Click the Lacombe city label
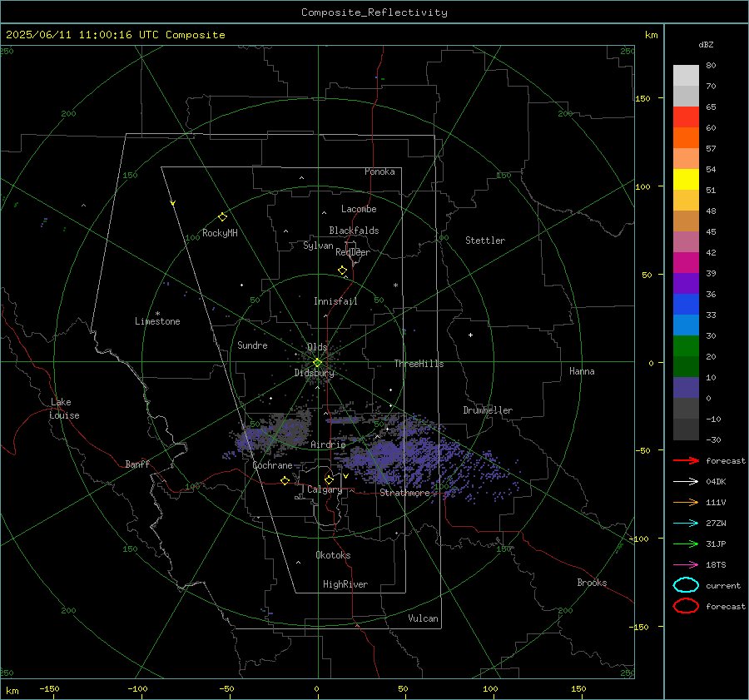The height and width of the screenshot is (700, 749). pyautogui.click(x=359, y=209)
